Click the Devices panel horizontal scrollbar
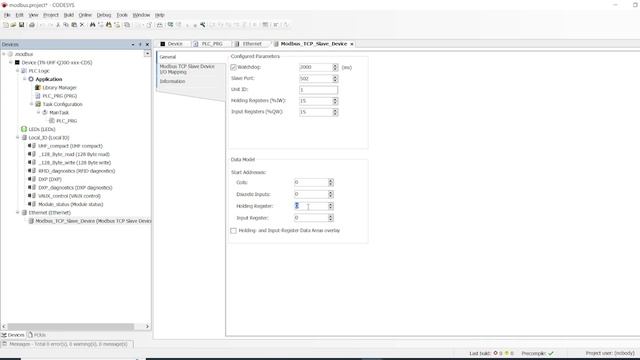The image size is (640, 360). pyautogui.click(x=70, y=327)
